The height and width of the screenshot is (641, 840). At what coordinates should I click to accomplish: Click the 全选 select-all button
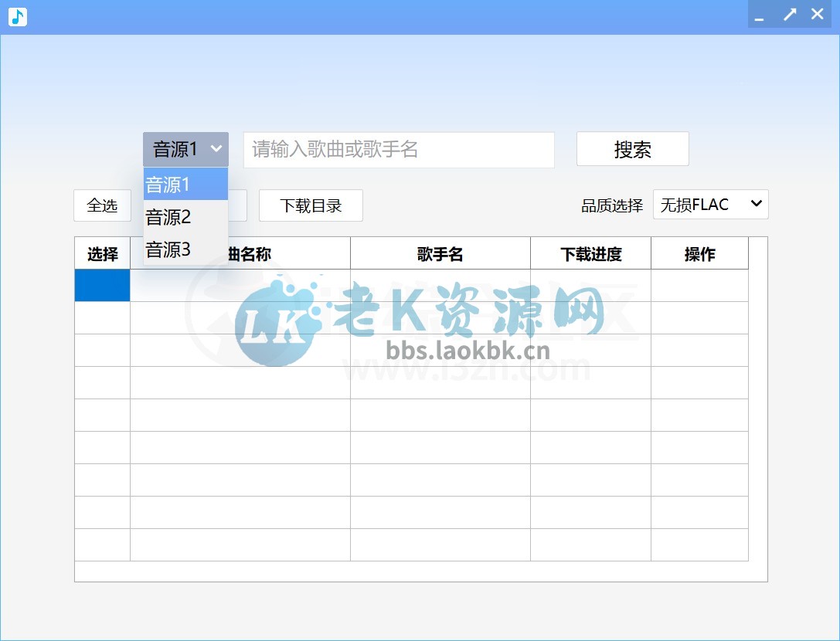(x=102, y=205)
